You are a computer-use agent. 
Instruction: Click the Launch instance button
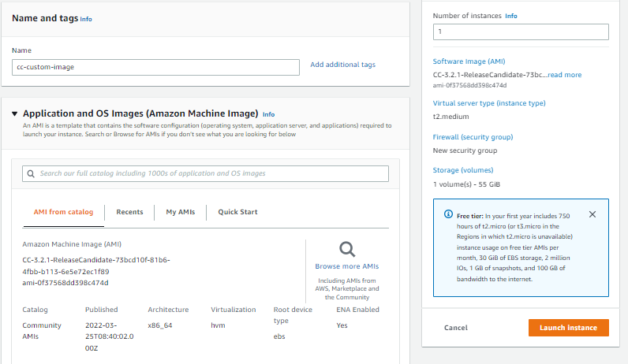(568, 328)
